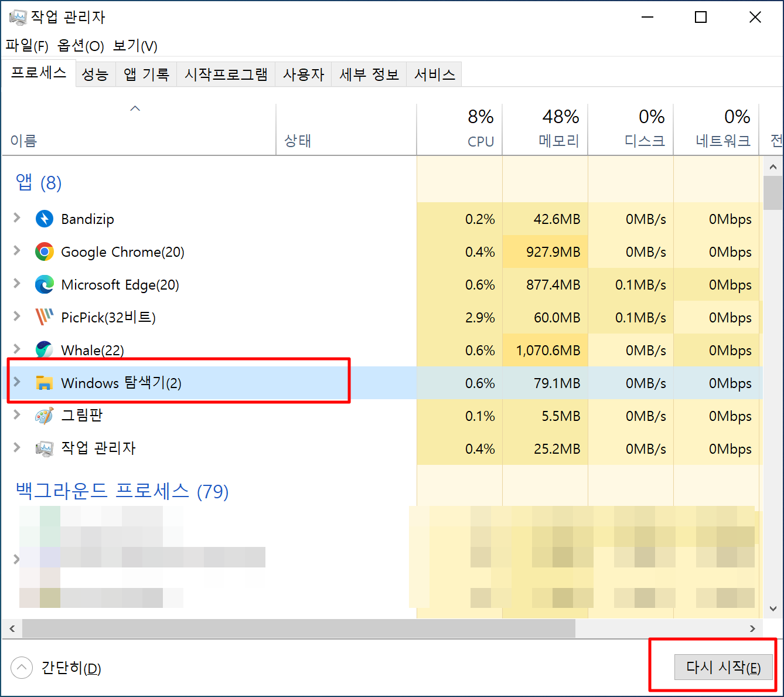Screen dimensions: 784x697
Task: Click the horizontal scrollbar thumb
Action: (x=299, y=628)
